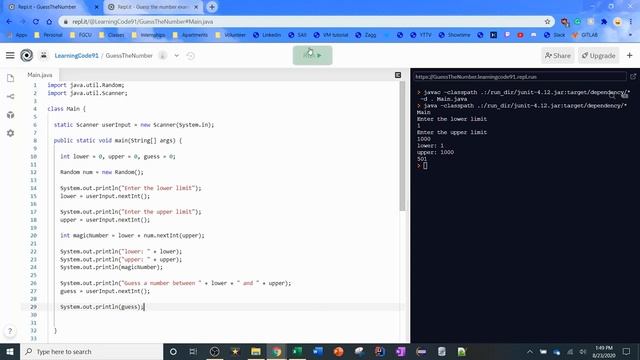This screenshot has height=360, width=640.
Task: Open the Settings gear sidebar icon
Action: point(11,133)
